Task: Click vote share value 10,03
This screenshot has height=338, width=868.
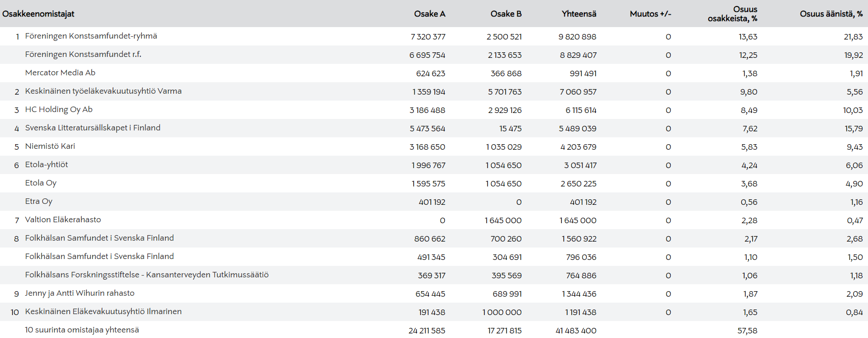Action: [853, 110]
